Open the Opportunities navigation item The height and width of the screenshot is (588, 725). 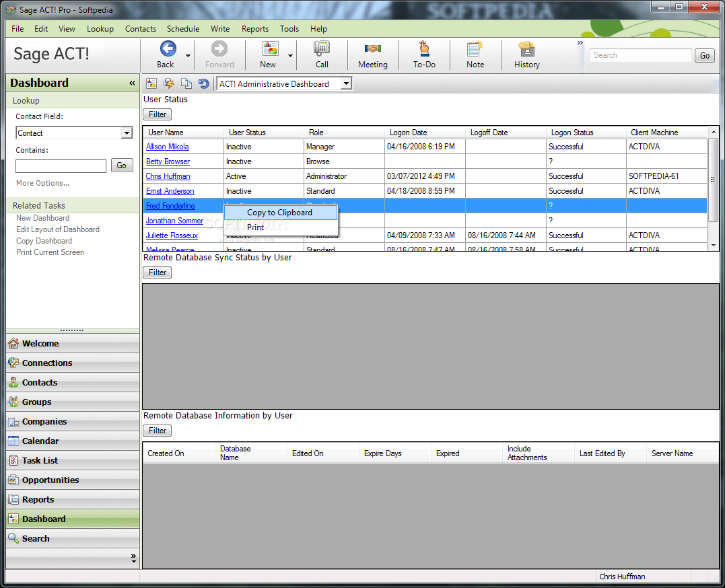[73, 480]
